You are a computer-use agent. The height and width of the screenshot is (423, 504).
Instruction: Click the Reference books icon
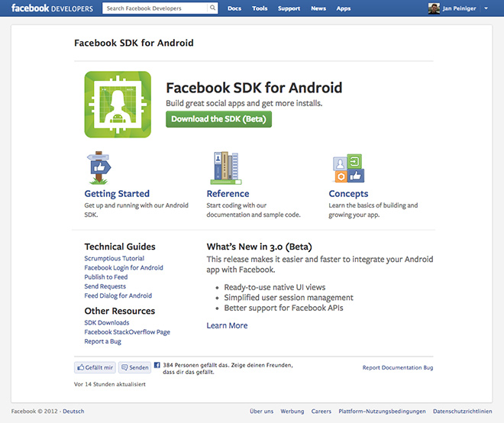pos(225,166)
